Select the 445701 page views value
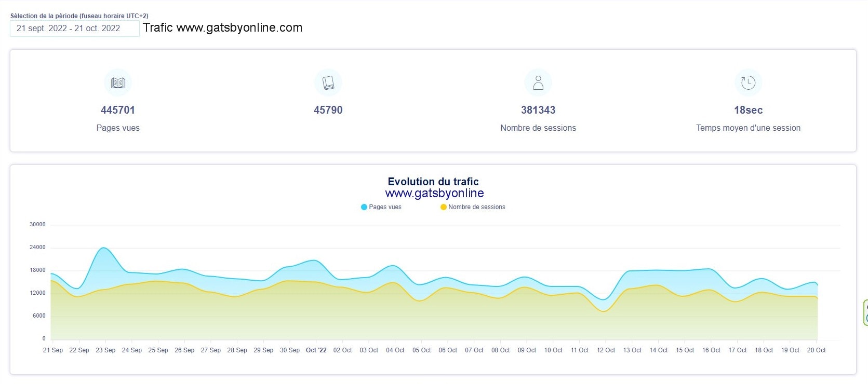 click(118, 110)
